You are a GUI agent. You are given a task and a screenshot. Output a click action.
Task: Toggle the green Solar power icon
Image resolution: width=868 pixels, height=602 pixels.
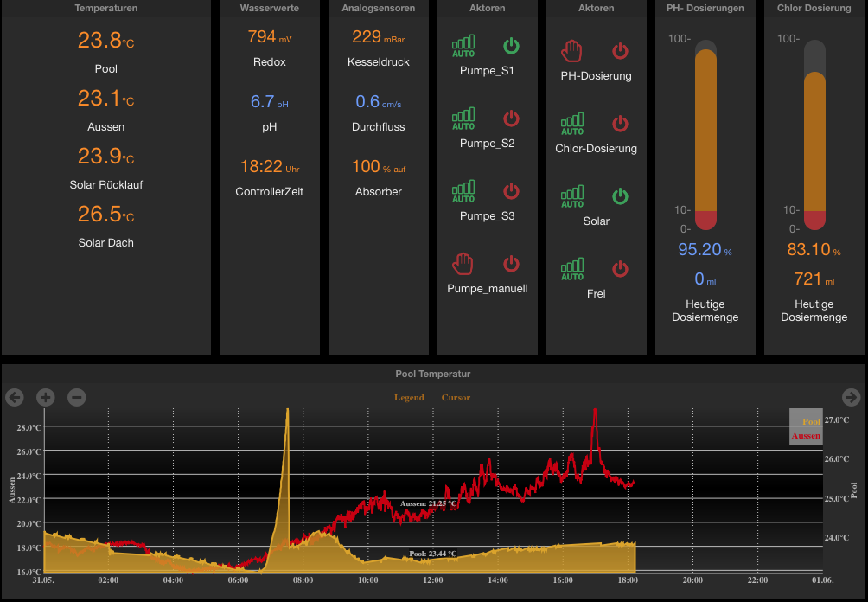click(620, 196)
